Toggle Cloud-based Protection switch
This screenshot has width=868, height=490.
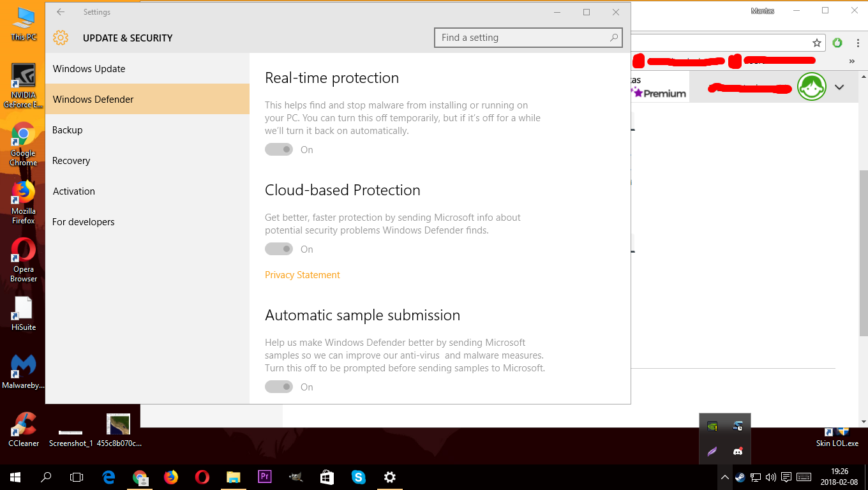pyautogui.click(x=279, y=249)
